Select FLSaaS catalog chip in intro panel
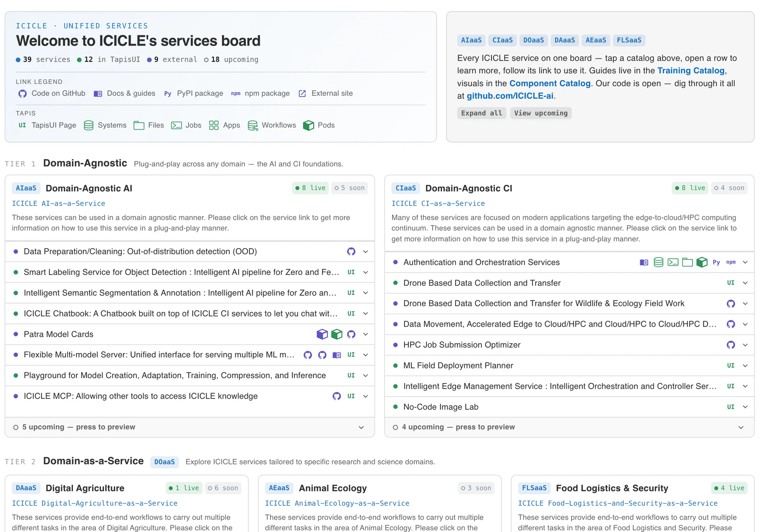The image size is (760, 532). pos(629,40)
